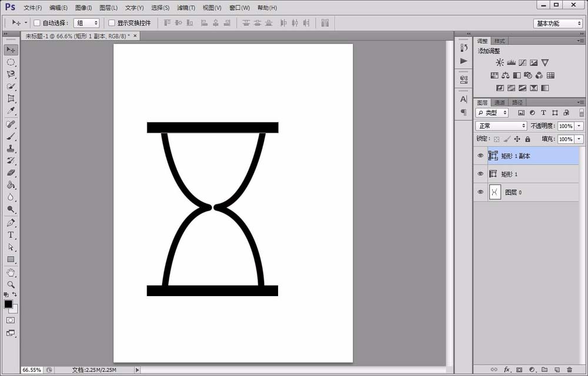The image size is (588, 376).
Task: Expand the 不透明度 opacity dropdown arrow
Action: pos(579,126)
